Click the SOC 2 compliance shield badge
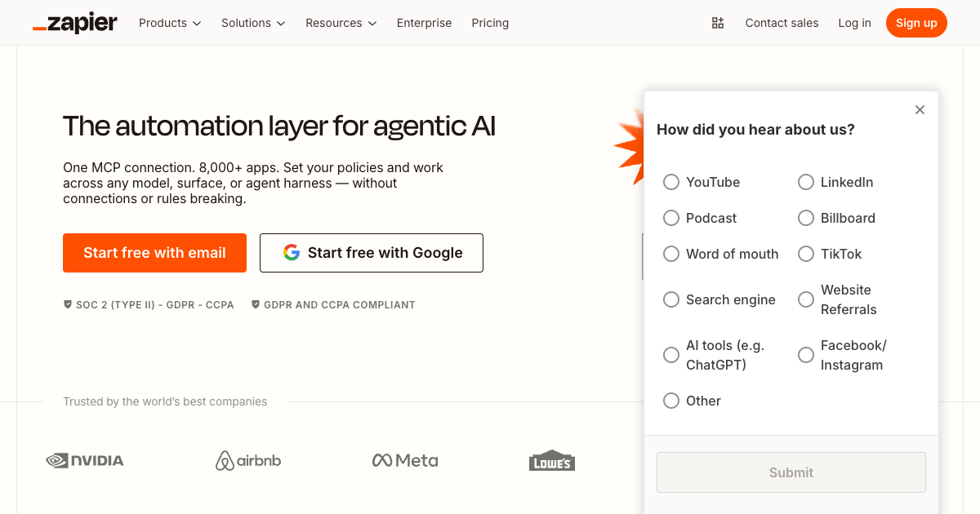980x514 pixels. [x=68, y=304]
